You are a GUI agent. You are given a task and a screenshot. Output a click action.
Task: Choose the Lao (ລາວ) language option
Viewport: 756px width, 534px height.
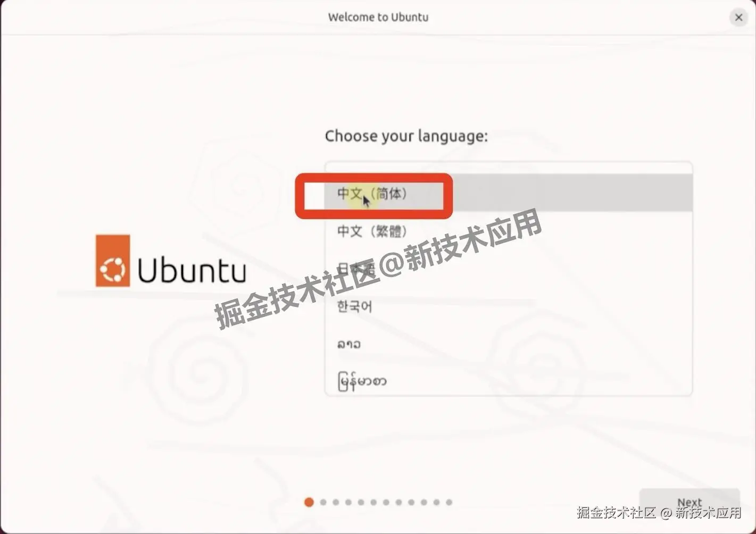(x=349, y=344)
